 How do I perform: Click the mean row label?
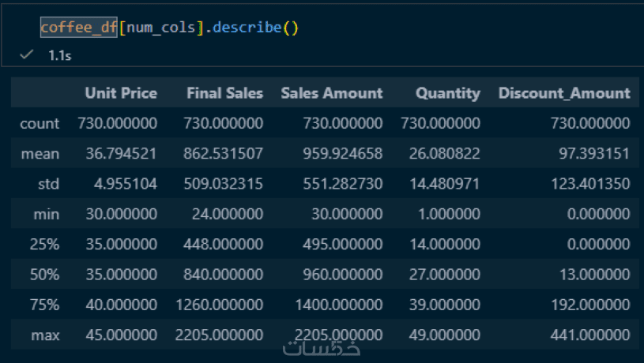coord(40,154)
